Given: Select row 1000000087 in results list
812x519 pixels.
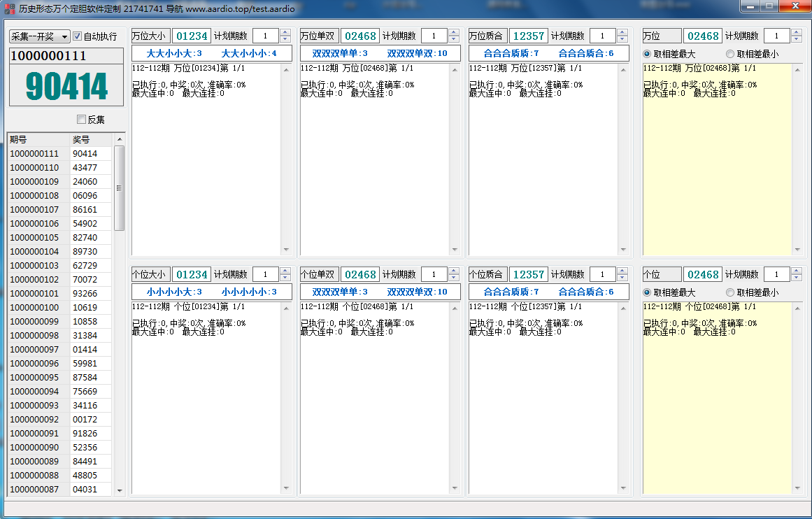Looking at the screenshot, I should 59,489.
